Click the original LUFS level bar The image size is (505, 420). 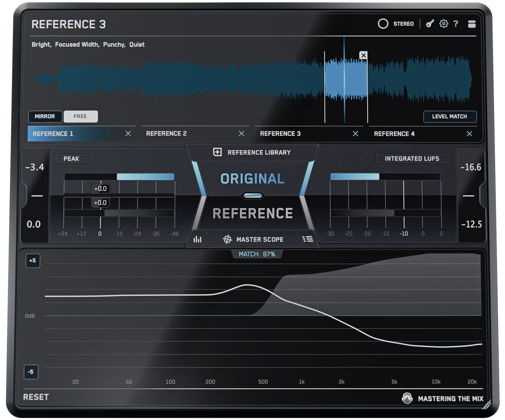coord(385,177)
